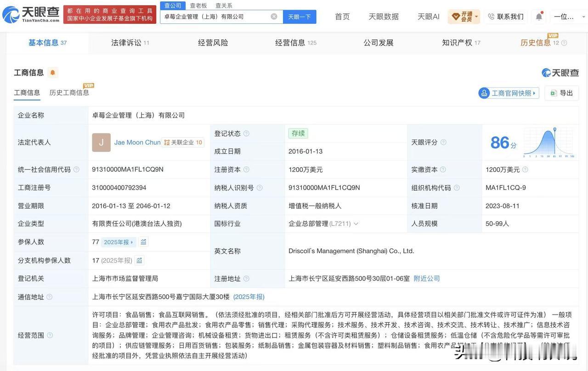Open the 经营风险 tab
This screenshot has width=588, height=371.
click(213, 43)
